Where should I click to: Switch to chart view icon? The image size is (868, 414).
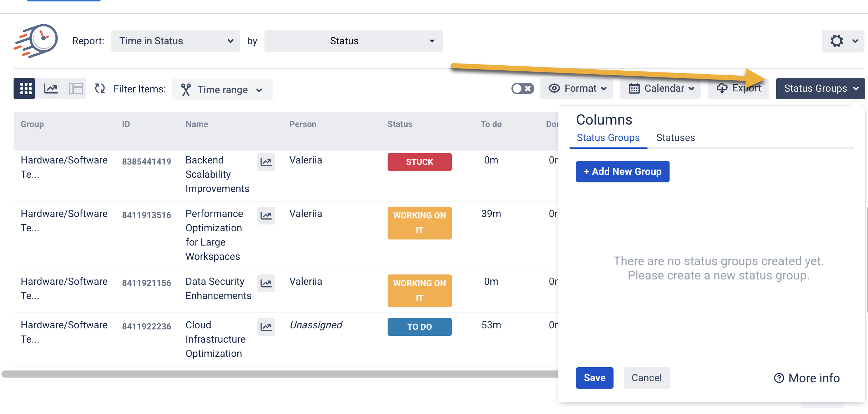point(51,89)
